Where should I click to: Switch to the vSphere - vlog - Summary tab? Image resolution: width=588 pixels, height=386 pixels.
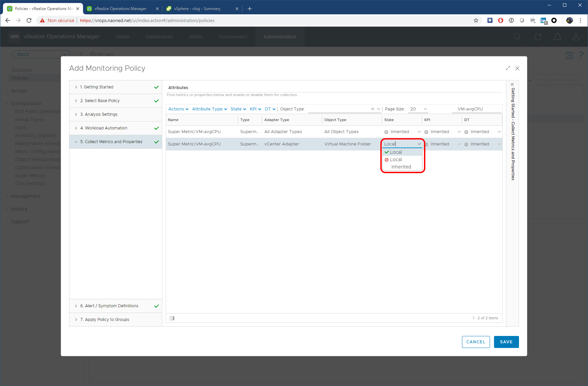[197, 9]
